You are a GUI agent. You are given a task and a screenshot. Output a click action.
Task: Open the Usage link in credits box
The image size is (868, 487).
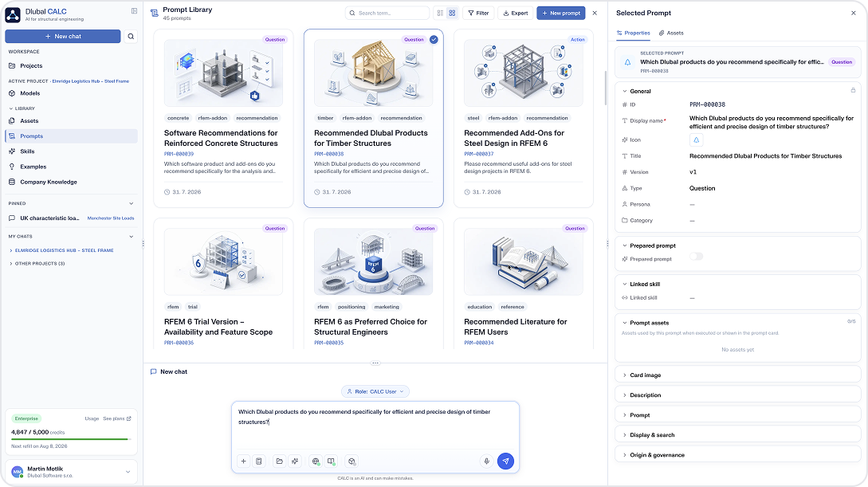coord(92,419)
